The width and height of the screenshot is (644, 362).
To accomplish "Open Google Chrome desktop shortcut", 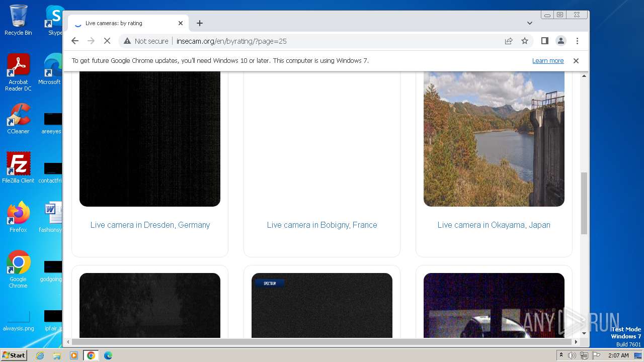I will pos(18,269).
